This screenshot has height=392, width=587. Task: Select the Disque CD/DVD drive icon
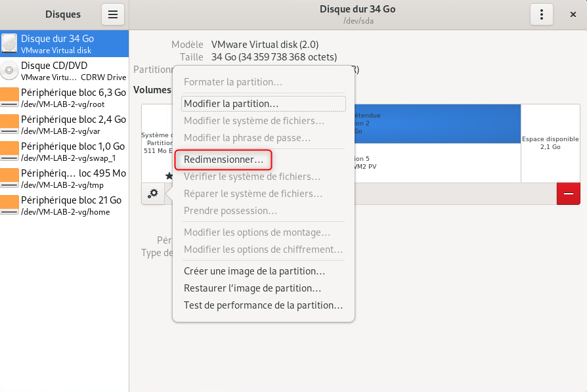tap(10, 71)
